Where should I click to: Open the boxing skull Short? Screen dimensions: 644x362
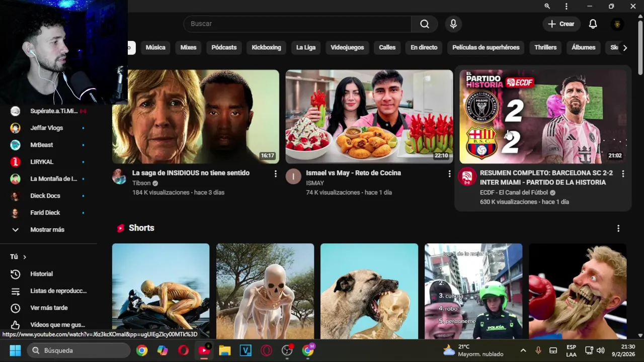[578, 292]
